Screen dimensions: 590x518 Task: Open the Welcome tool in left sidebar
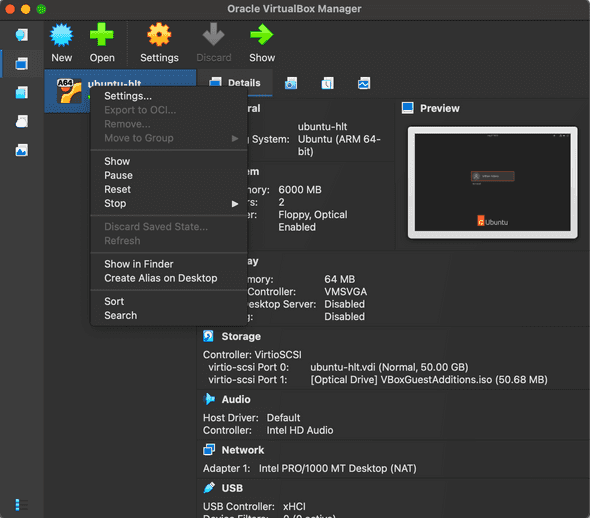point(22,35)
